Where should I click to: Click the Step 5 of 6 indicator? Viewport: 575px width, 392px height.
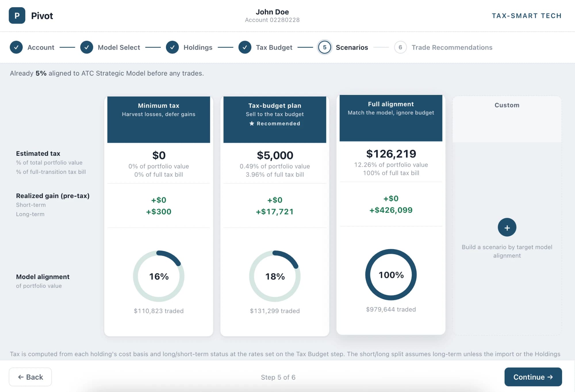coord(278,377)
